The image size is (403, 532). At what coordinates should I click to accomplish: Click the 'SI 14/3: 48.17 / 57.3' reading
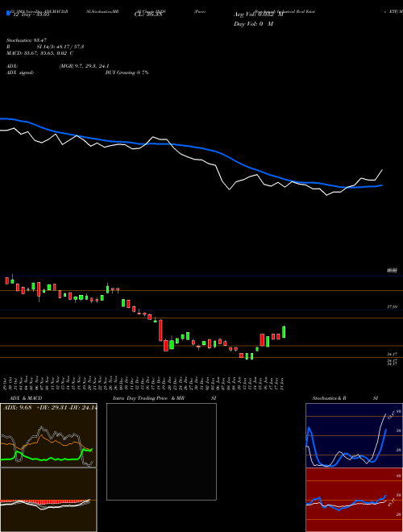click(60, 48)
